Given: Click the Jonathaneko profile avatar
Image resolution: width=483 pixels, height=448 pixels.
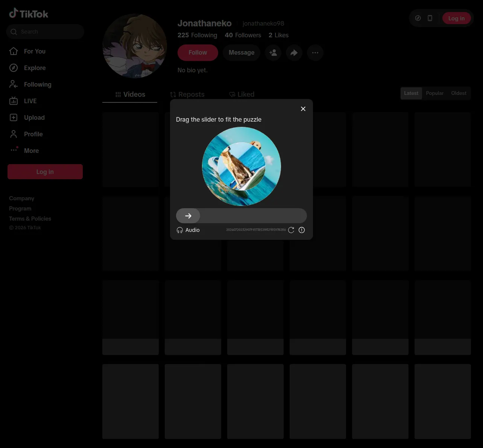Looking at the screenshot, I should coord(135,46).
